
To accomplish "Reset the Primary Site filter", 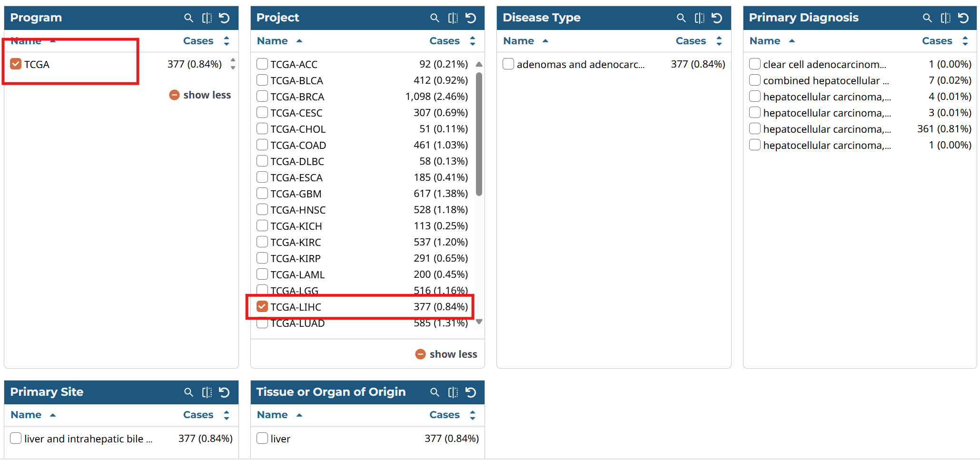I will coord(224,392).
